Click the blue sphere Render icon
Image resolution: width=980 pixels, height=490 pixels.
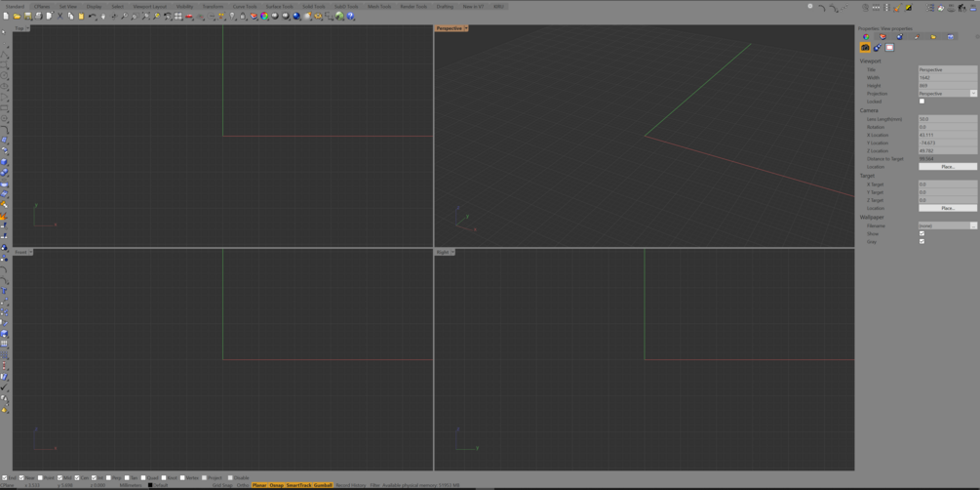(296, 16)
